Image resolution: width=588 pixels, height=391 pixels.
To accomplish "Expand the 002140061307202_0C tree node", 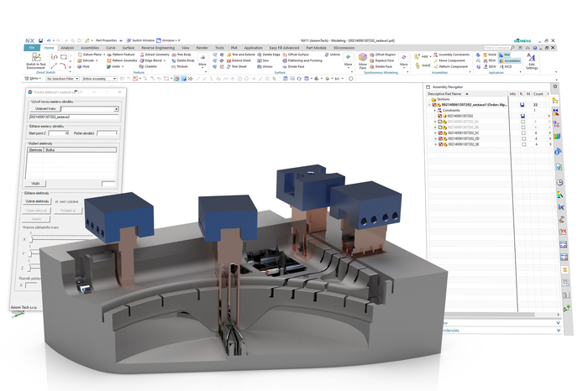I will click(435, 133).
